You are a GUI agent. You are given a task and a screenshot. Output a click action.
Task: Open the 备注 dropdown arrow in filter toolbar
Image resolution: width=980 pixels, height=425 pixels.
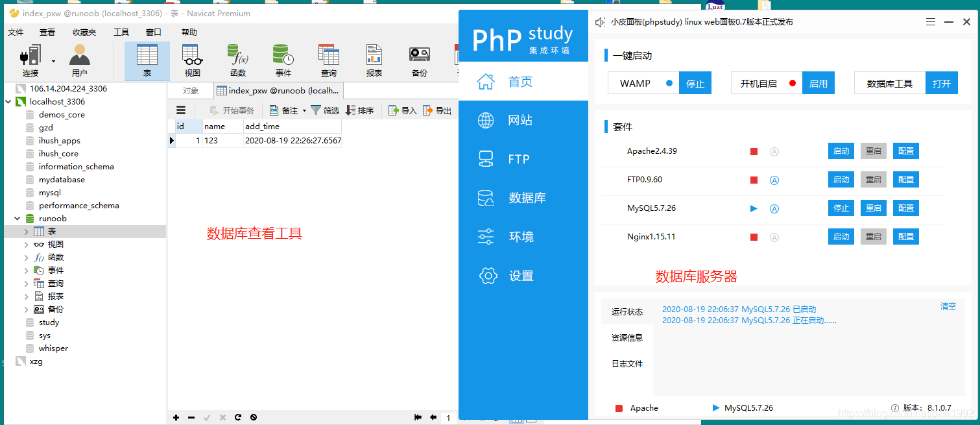[303, 110]
